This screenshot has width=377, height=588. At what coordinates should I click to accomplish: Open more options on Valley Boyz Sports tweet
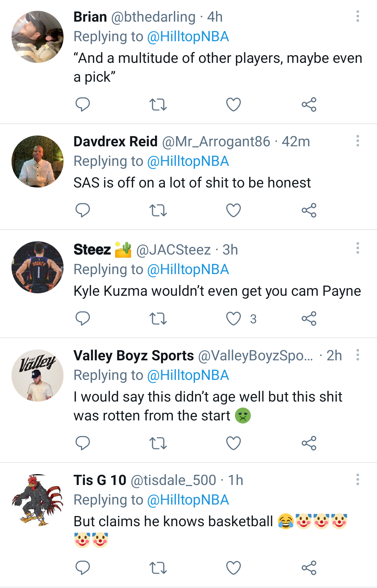358,355
